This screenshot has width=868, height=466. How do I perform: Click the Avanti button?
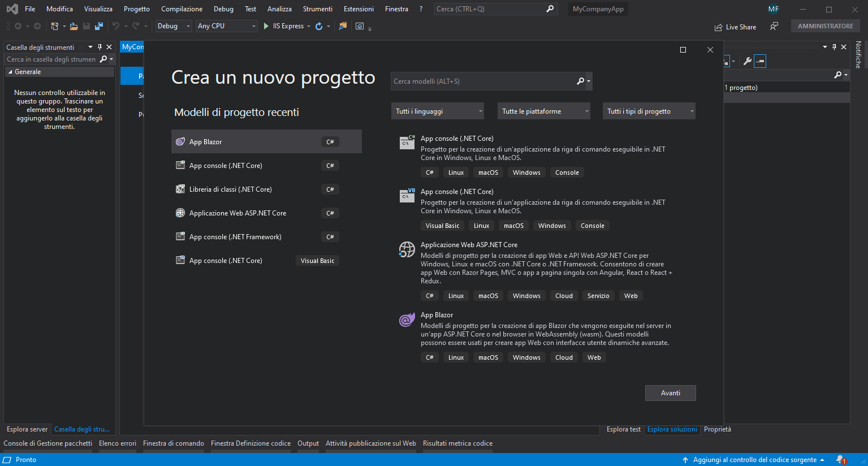coord(671,393)
